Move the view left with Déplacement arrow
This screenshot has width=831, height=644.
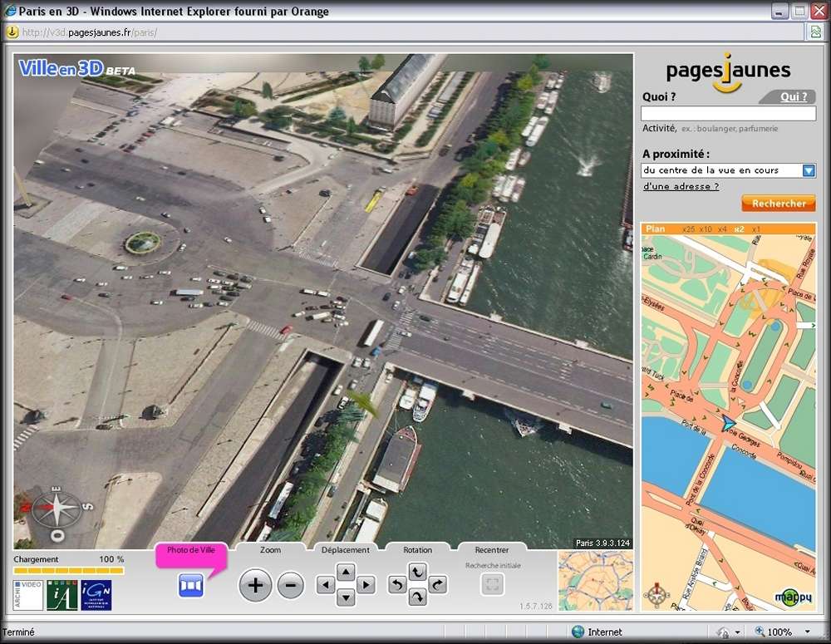[326, 586]
